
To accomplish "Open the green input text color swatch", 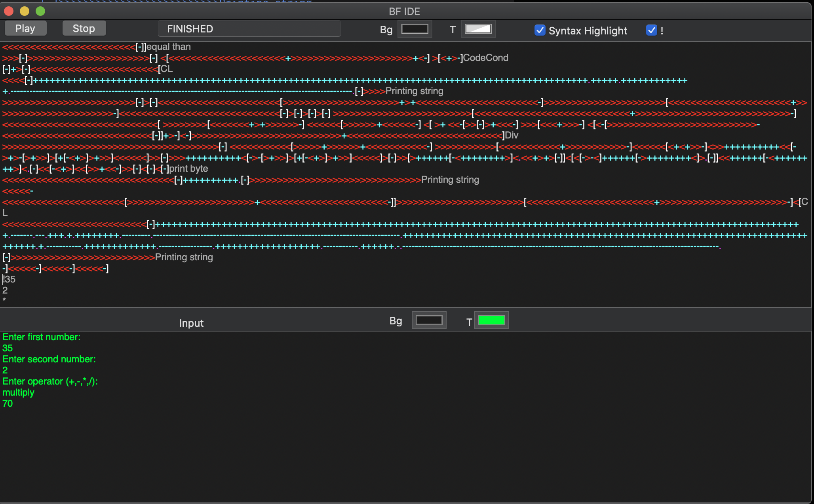I will (491, 320).
